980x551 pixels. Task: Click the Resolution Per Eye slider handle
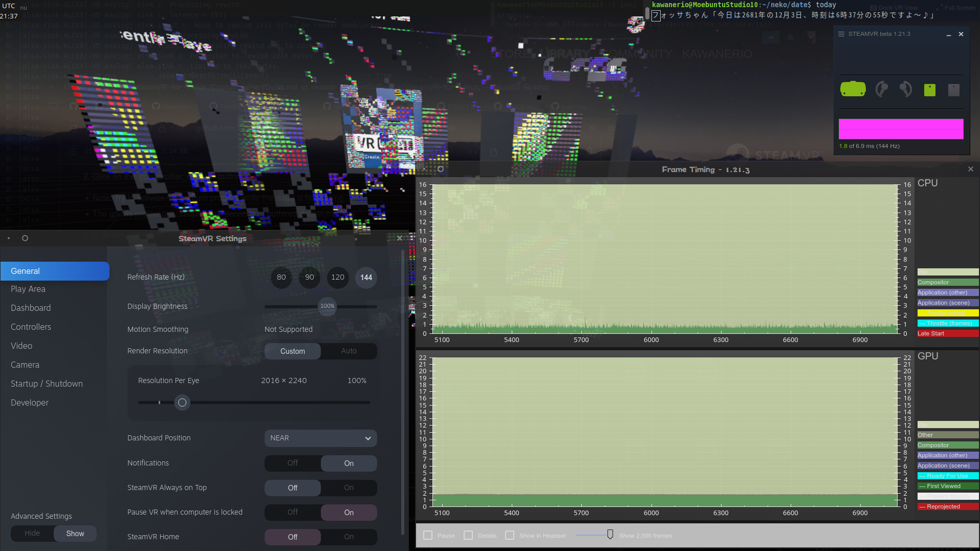182,402
